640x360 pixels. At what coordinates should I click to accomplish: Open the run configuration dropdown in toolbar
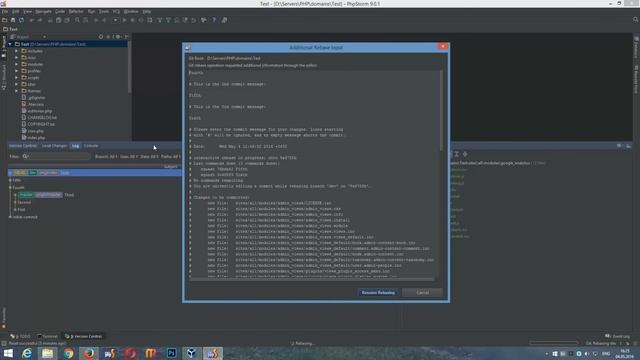coord(115,20)
